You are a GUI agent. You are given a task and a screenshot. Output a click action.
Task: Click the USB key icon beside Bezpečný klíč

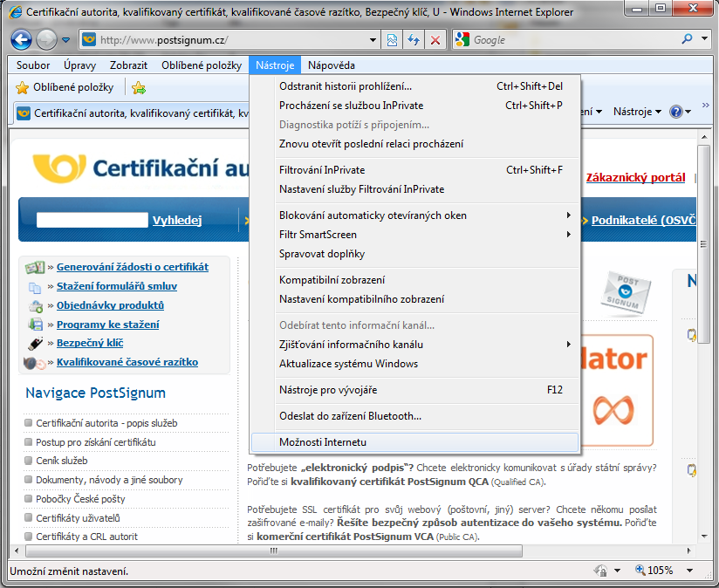coord(35,343)
